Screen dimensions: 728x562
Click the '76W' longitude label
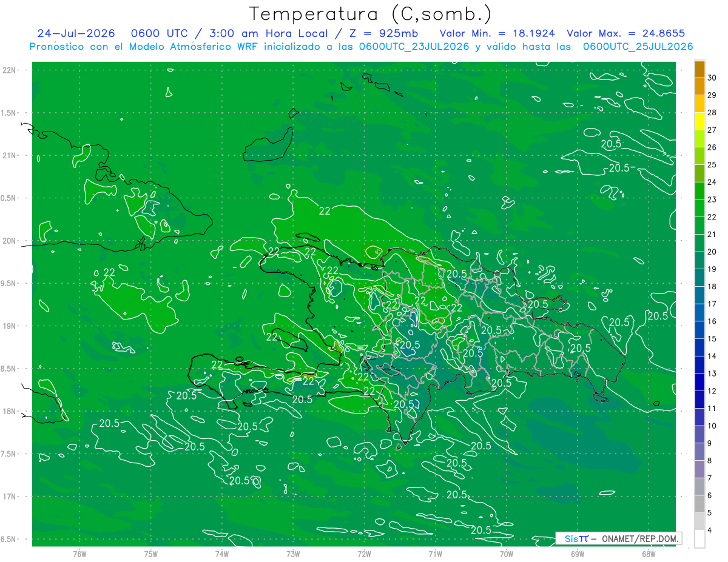tap(79, 554)
